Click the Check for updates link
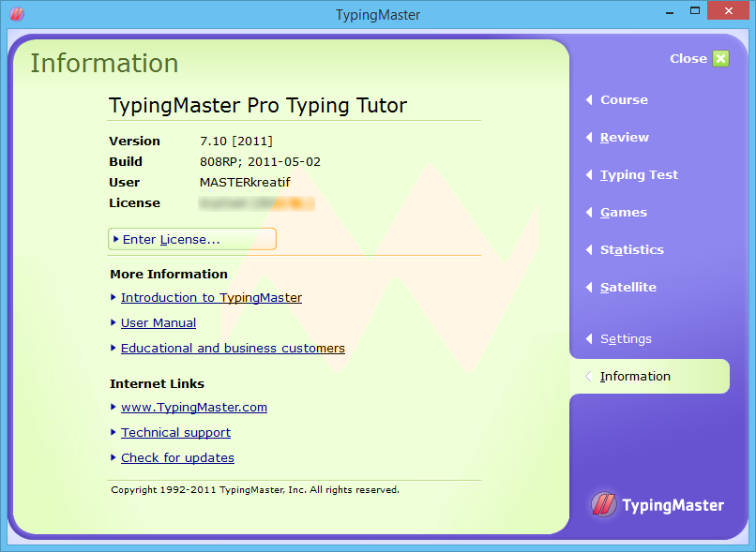 (x=177, y=458)
